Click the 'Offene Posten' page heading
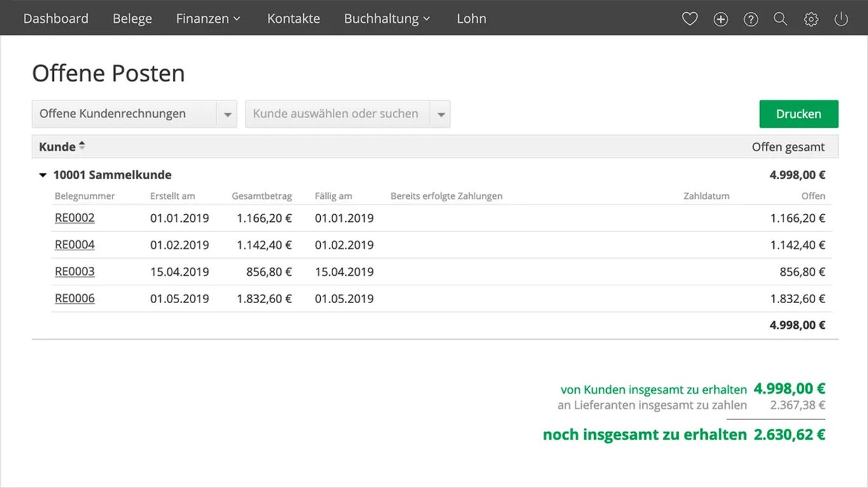868x488 pixels. [x=109, y=73]
